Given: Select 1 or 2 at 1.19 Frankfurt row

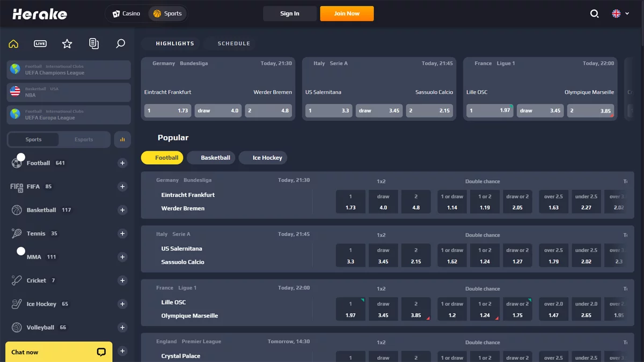Looking at the screenshot, I should point(485,202).
